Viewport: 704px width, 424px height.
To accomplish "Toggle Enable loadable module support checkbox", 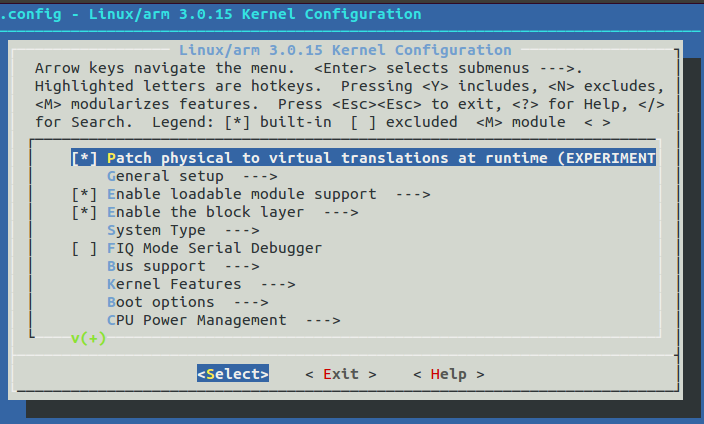I will (x=84, y=194).
